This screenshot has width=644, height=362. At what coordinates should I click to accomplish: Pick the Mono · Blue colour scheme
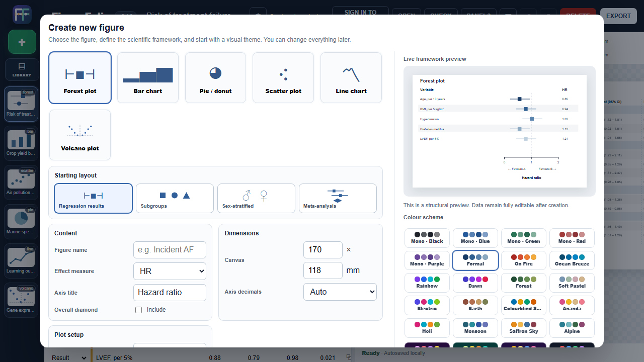click(475, 238)
